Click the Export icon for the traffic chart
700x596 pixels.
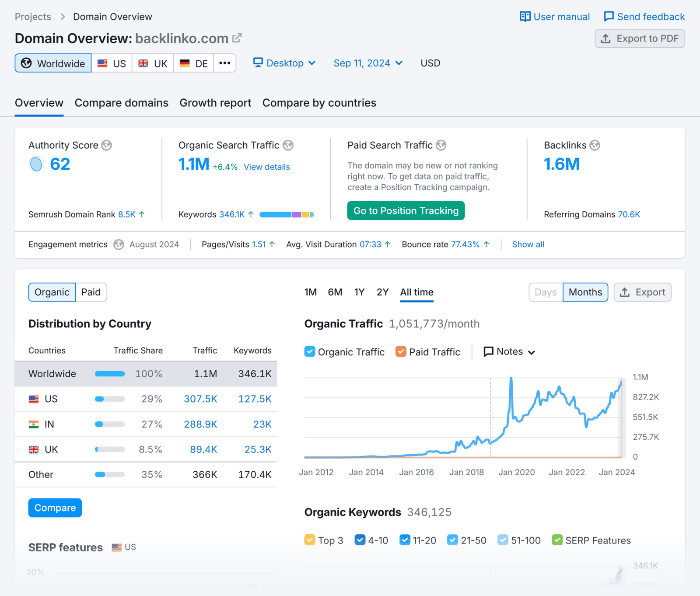625,292
